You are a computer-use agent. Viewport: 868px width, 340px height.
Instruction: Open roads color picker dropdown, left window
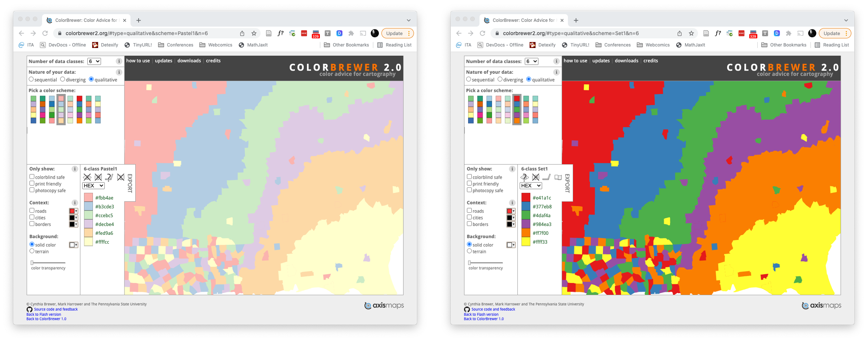pos(74,211)
